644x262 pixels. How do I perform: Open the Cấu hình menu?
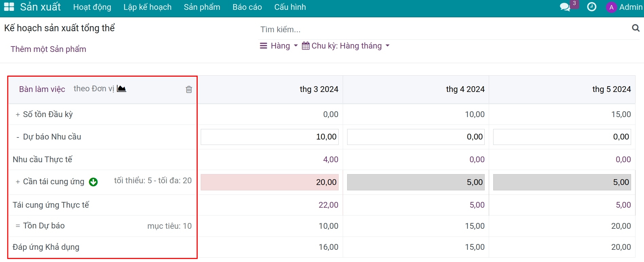[x=290, y=7]
